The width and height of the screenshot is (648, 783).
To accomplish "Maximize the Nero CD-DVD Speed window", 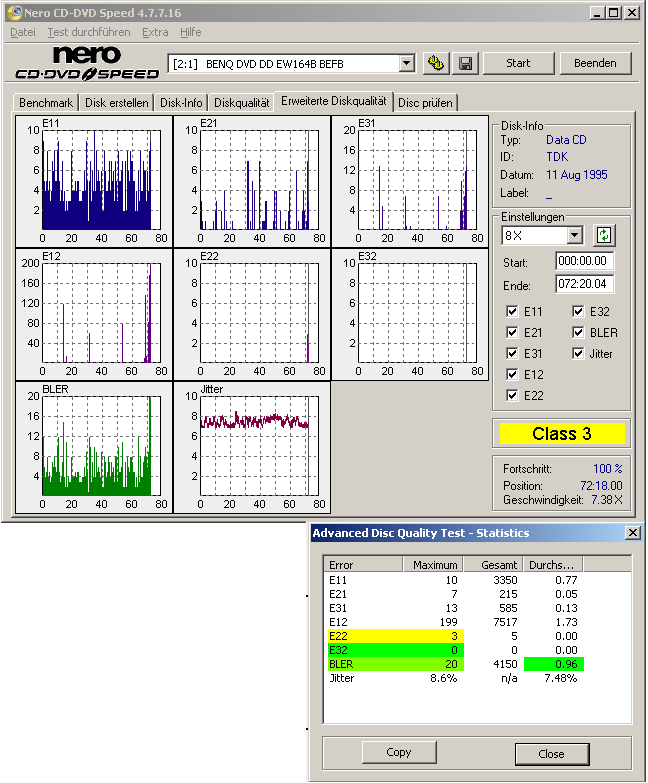I will click(614, 12).
